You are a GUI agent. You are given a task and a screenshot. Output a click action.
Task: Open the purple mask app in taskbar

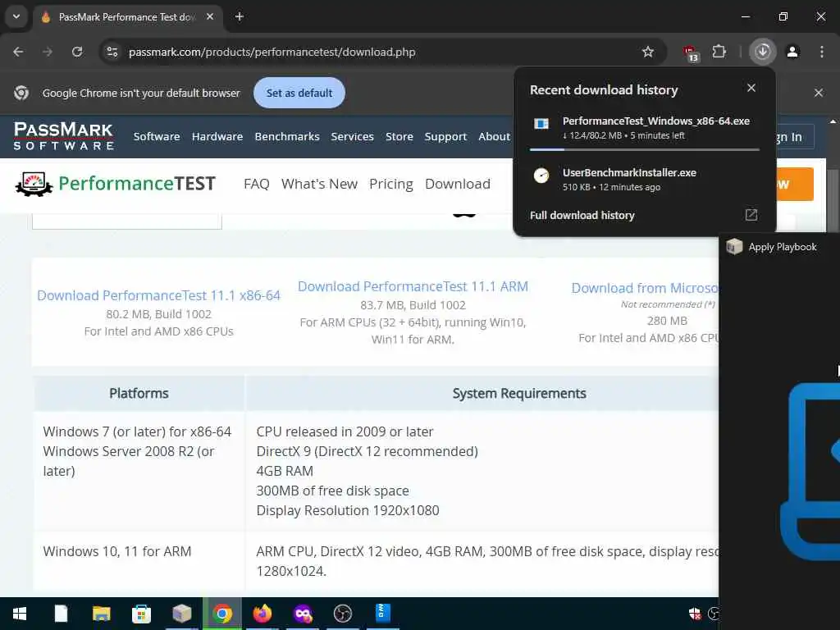tap(303, 614)
